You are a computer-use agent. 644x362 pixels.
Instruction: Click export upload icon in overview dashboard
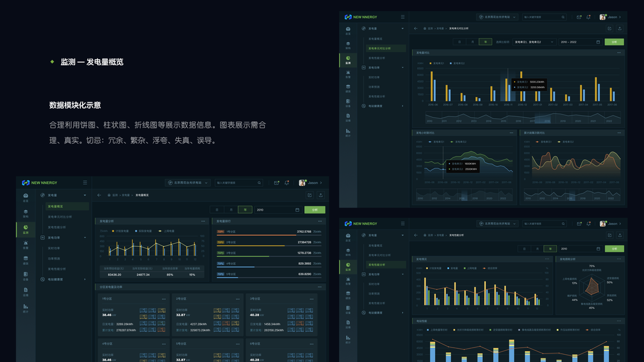(320, 195)
